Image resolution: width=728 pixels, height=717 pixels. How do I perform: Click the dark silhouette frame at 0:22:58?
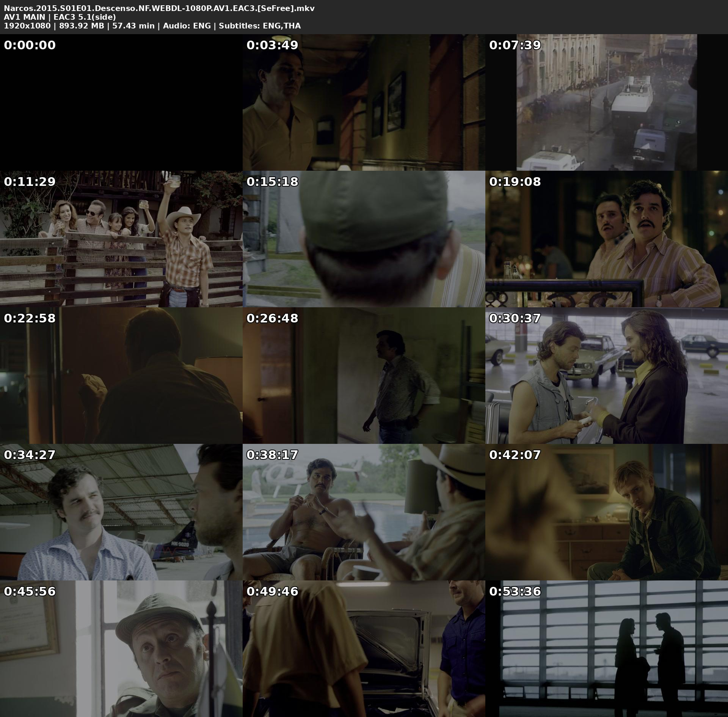(121, 376)
